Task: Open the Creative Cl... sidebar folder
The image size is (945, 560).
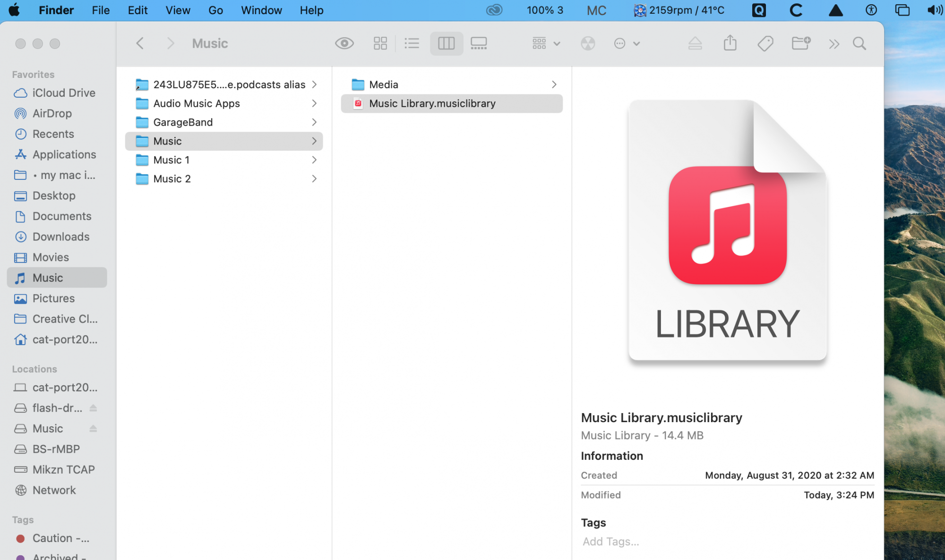Action: (57, 319)
